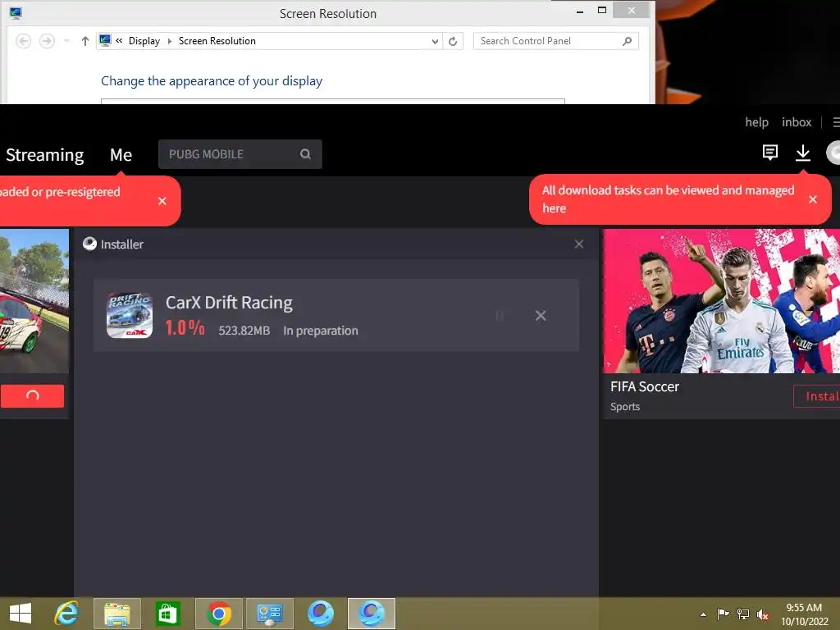Go up one level in Control Panel

point(84,41)
